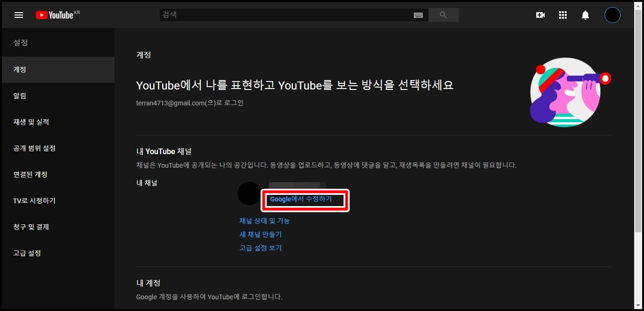This screenshot has width=644, height=311.
Task: Open the create video camera icon
Action: pyautogui.click(x=540, y=15)
